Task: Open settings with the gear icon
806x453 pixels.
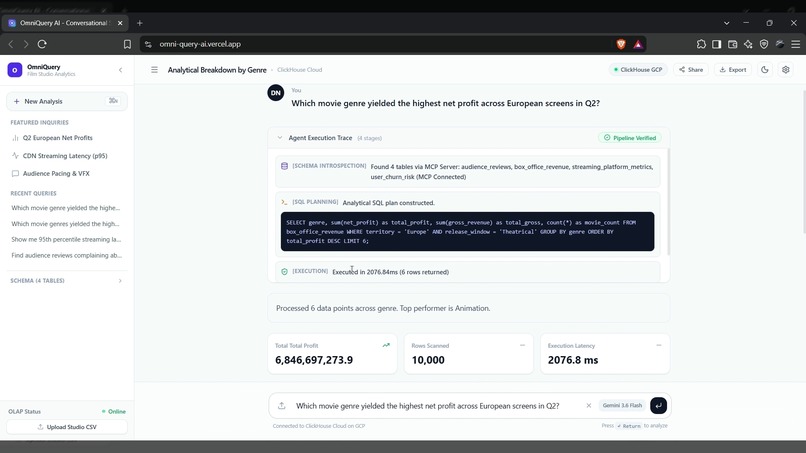Action: [x=785, y=70]
